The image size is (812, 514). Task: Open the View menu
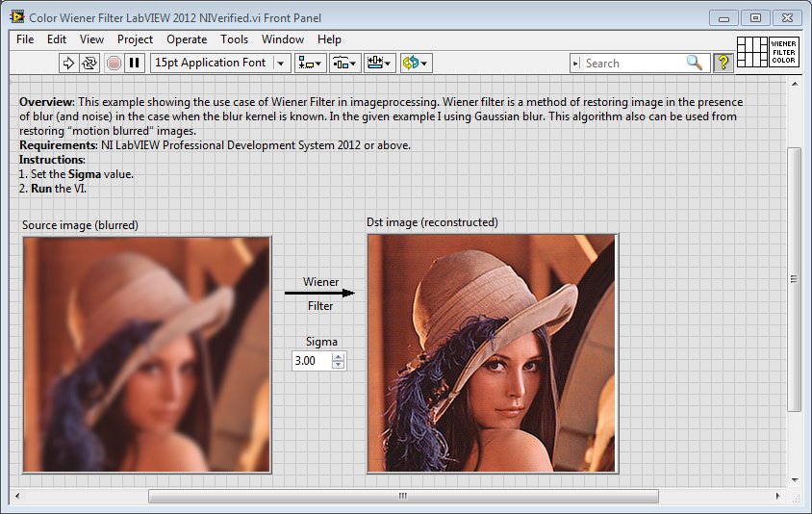click(91, 39)
